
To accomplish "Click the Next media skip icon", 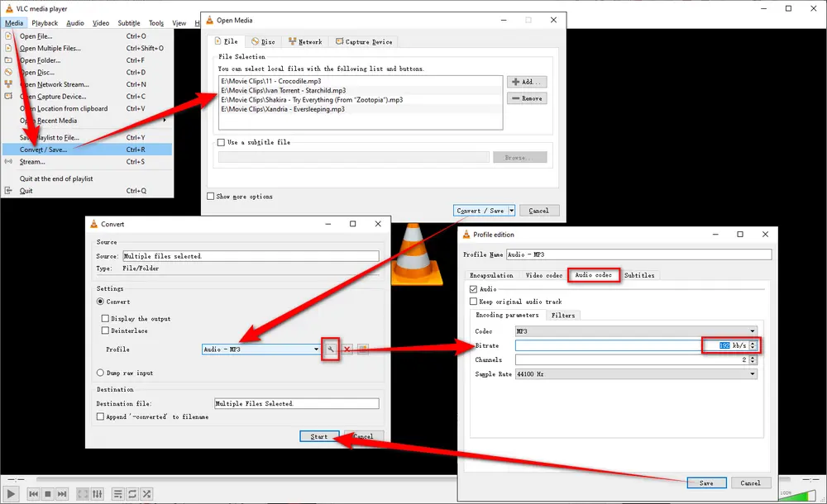I will 63,494.
